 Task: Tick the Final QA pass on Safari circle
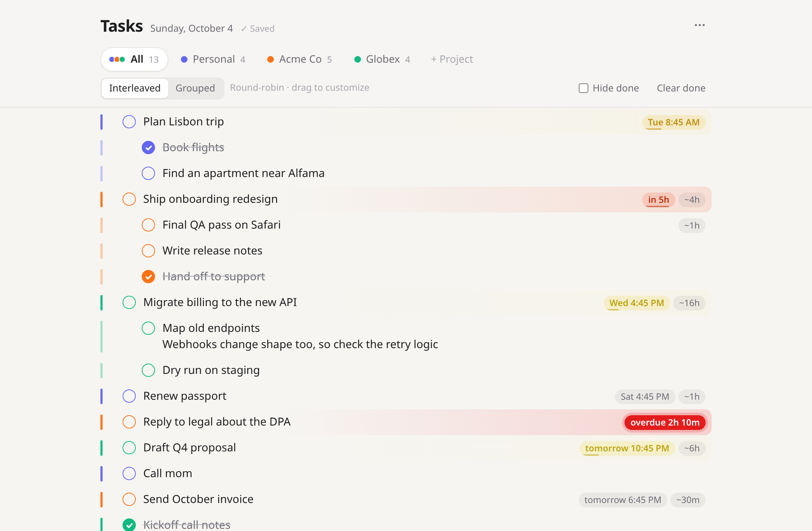tap(148, 225)
